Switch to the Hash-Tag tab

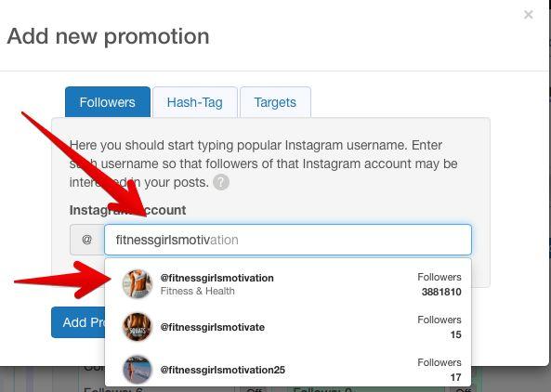195,102
